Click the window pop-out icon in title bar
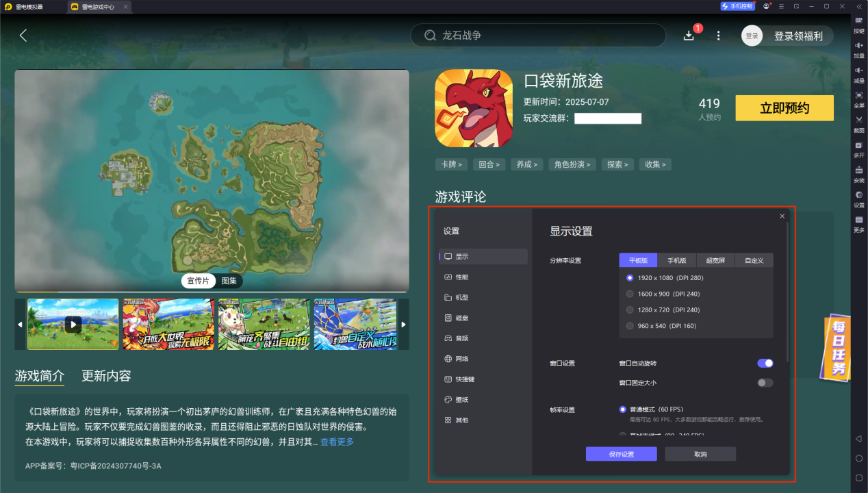Screen dimensions: 868x493 pos(796,6)
